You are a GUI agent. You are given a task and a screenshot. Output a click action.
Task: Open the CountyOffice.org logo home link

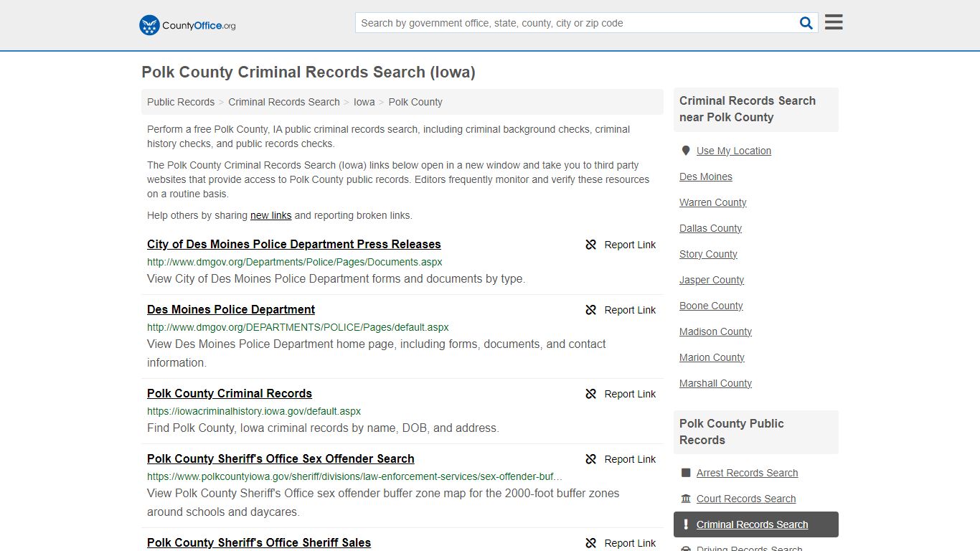point(187,25)
